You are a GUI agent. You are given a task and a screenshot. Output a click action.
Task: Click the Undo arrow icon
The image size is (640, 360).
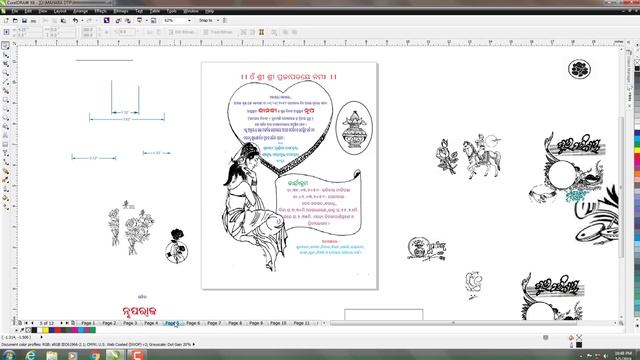coord(75,20)
